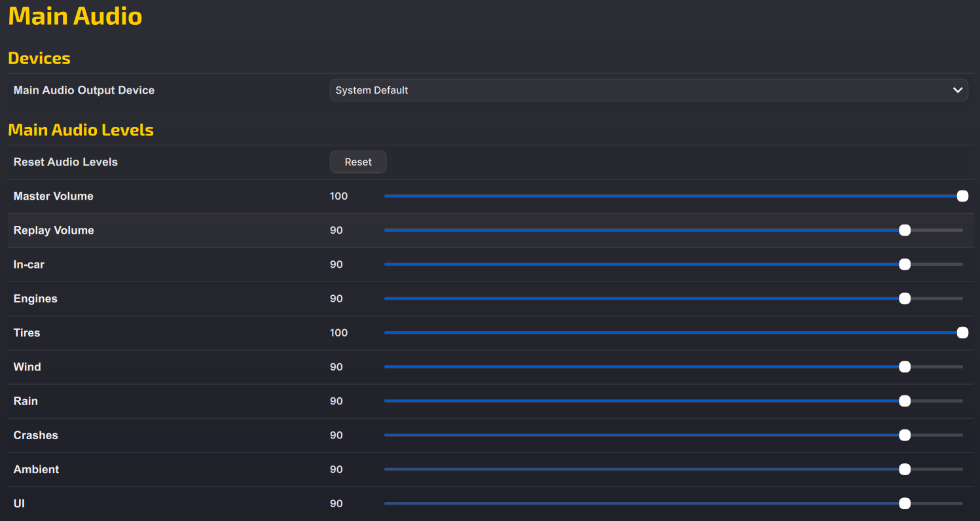Click the Engines volume slider handle
The height and width of the screenshot is (521, 980).
click(905, 298)
